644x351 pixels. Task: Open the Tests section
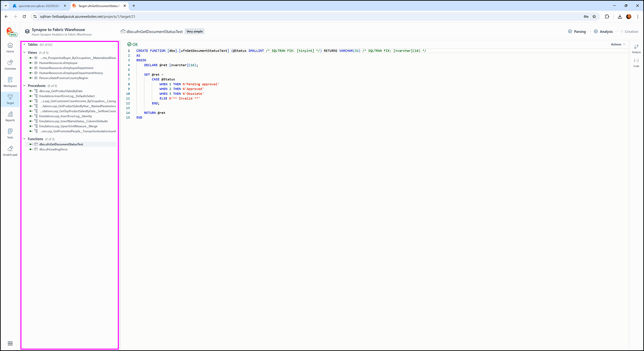10,133
